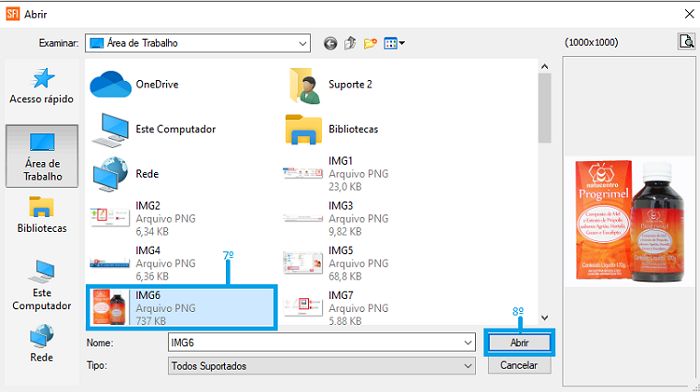Open Rede in the left sidebar
Viewport: 700px width, 392px height.
point(42,344)
